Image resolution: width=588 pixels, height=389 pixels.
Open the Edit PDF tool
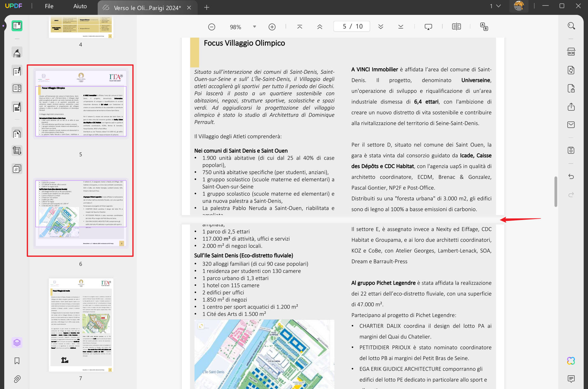[17, 71]
